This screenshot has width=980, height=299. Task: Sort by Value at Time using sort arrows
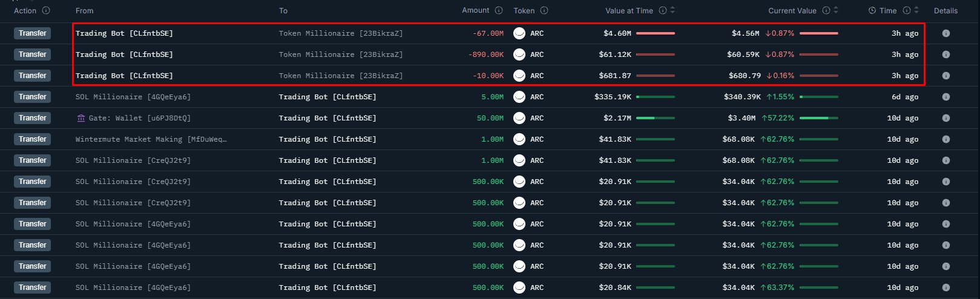tap(673, 11)
